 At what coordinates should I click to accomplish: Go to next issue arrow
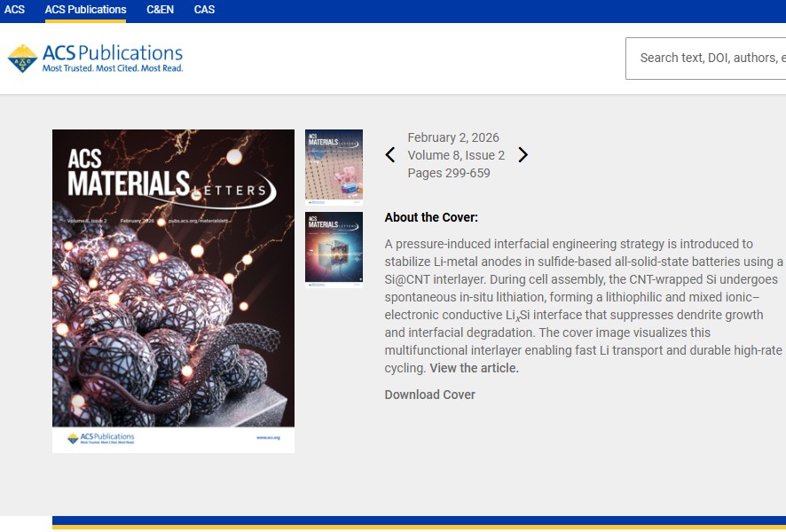point(523,155)
